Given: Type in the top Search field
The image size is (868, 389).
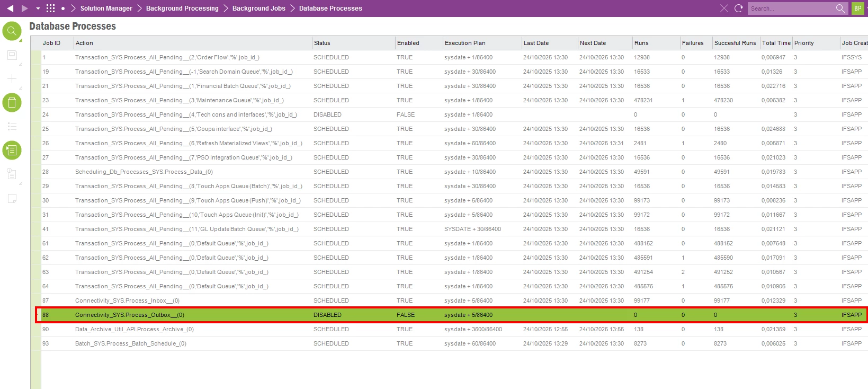Looking at the screenshot, I should 789,8.
